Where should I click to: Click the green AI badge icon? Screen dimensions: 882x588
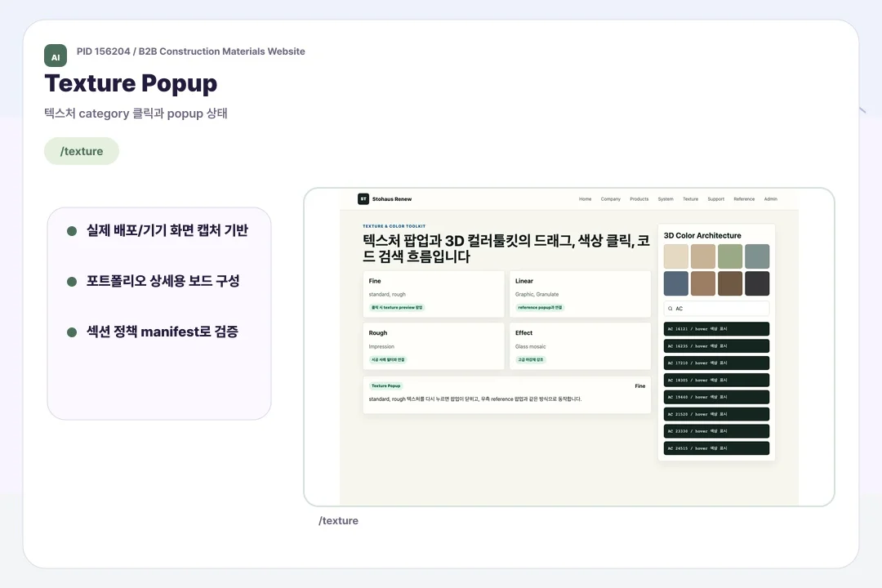tap(56, 56)
